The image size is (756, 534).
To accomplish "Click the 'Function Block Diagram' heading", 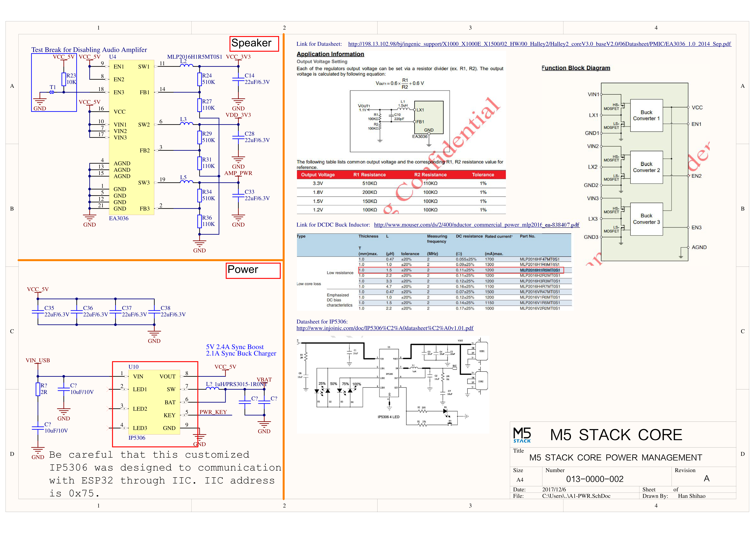I will click(576, 68).
